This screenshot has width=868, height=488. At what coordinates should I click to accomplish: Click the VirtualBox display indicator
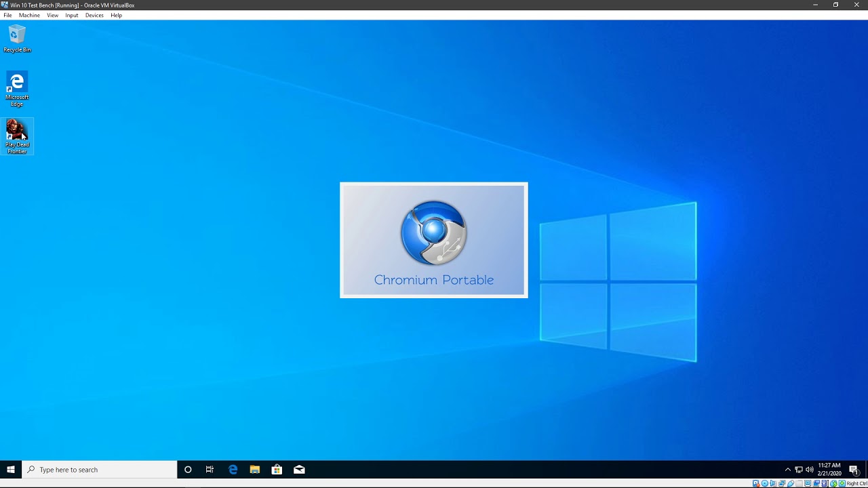pos(808,483)
